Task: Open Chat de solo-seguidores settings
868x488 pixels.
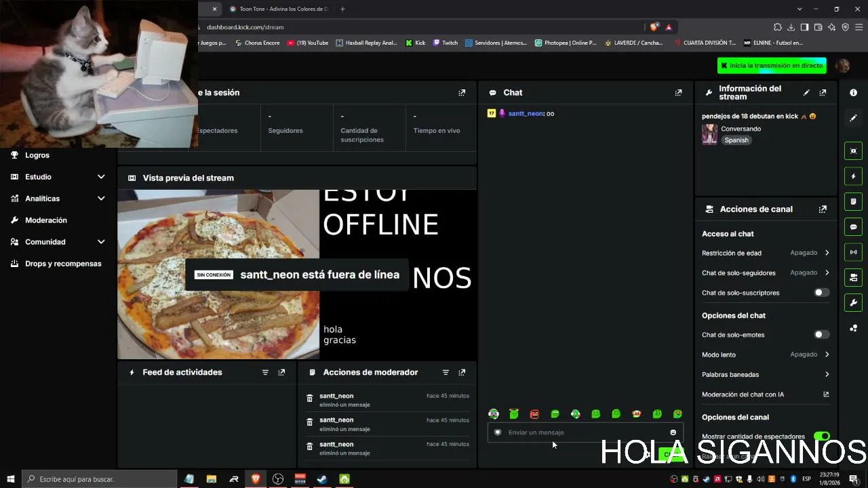Action: click(766, 272)
